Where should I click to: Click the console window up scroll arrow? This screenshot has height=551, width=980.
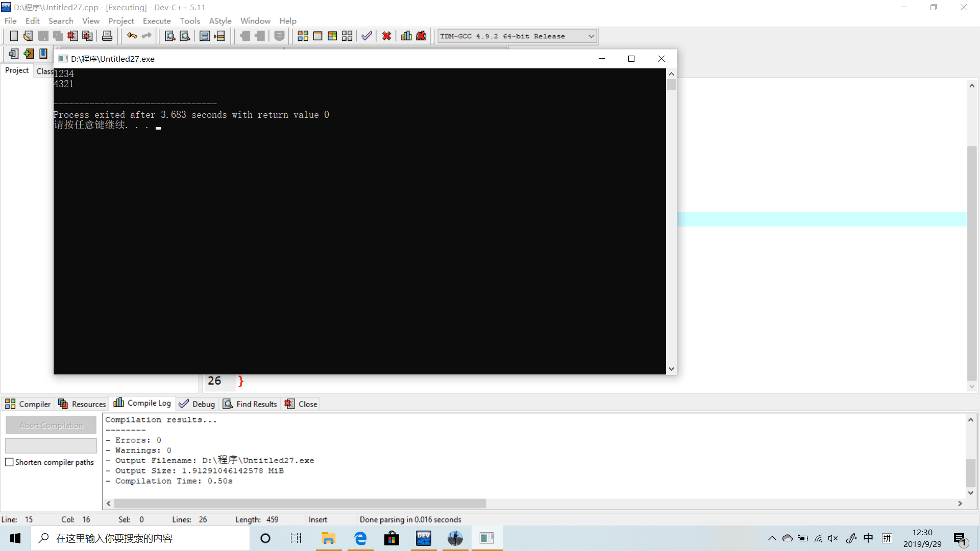tap(672, 74)
